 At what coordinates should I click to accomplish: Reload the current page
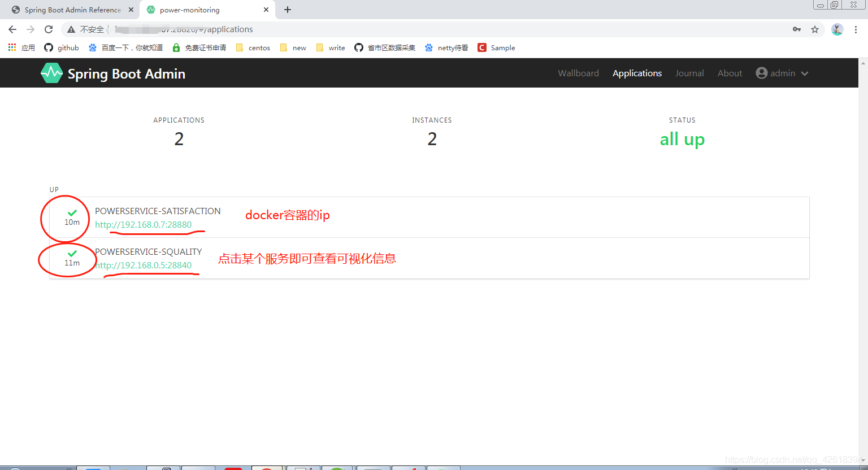pyautogui.click(x=49, y=29)
